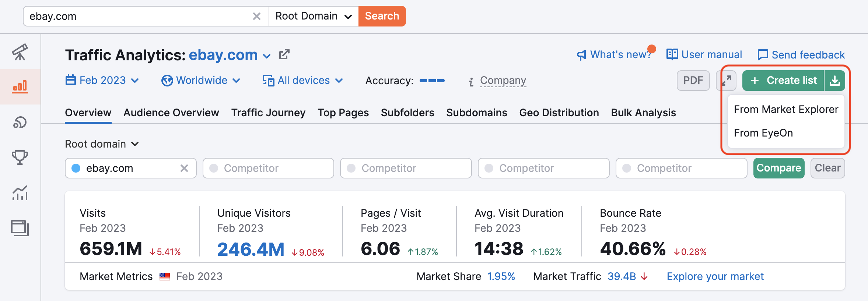868x301 pixels.
Task: Click the second Competitor input field
Action: pos(406,168)
